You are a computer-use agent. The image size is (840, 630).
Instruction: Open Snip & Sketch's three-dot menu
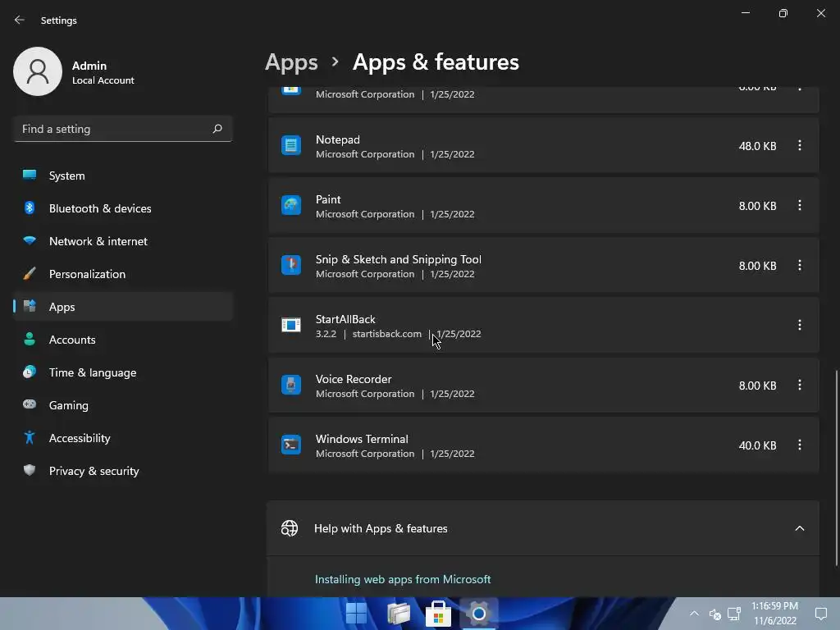point(799,265)
